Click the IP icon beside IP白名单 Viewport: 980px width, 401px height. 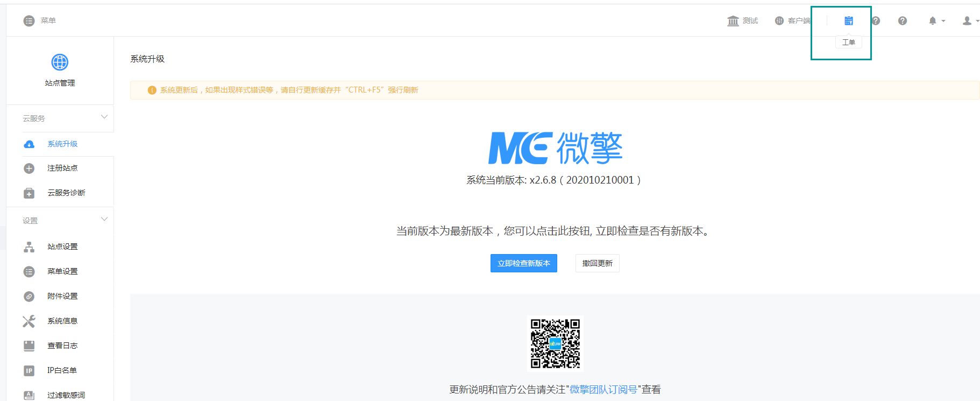coord(29,371)
